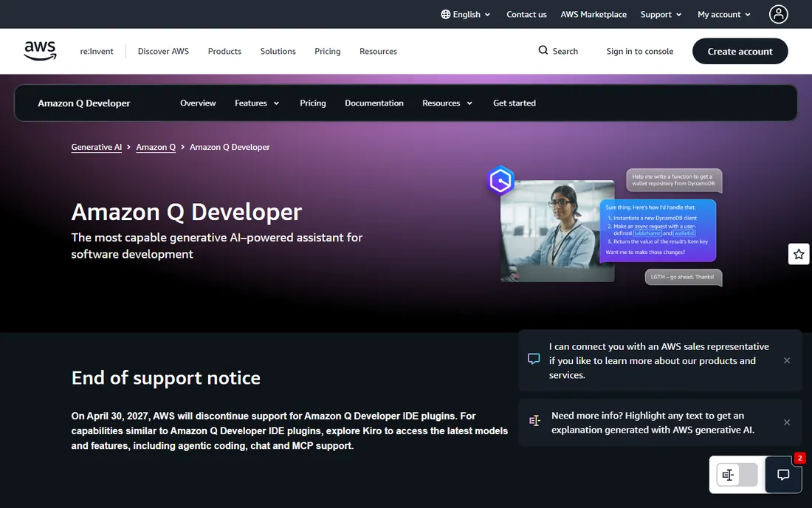Viewport: 812px width, 508px height.
Task: Follow the Generative AI breadcrumb link
Action: pos(96,147)
